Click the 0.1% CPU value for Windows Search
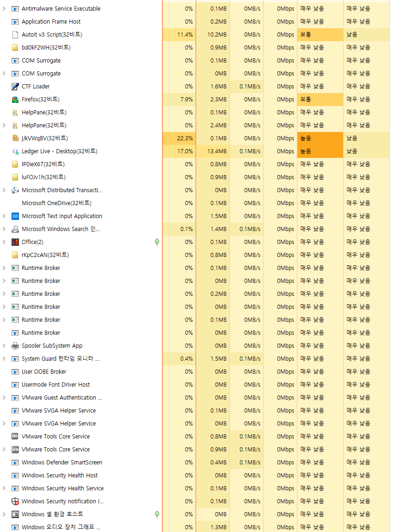 point(187,229)
